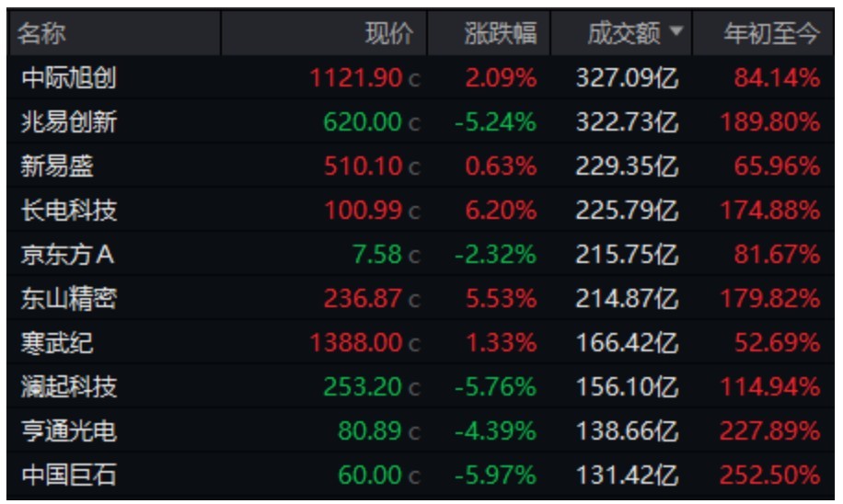Click the 年初至今 column header
843x504 pixels.
pyautogui.click(x=771, y=33)
